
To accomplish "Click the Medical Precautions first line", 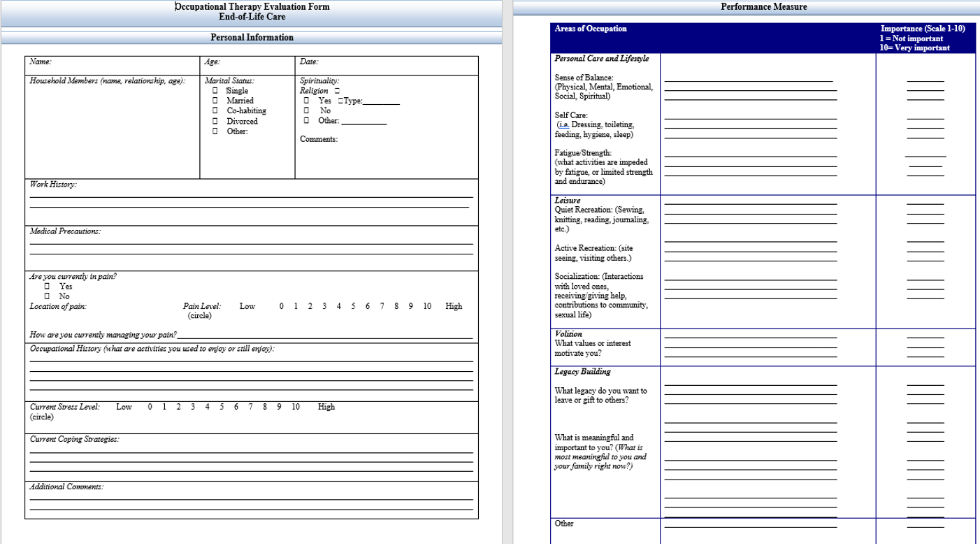I will pyautogui.click(x=251, y=243).
